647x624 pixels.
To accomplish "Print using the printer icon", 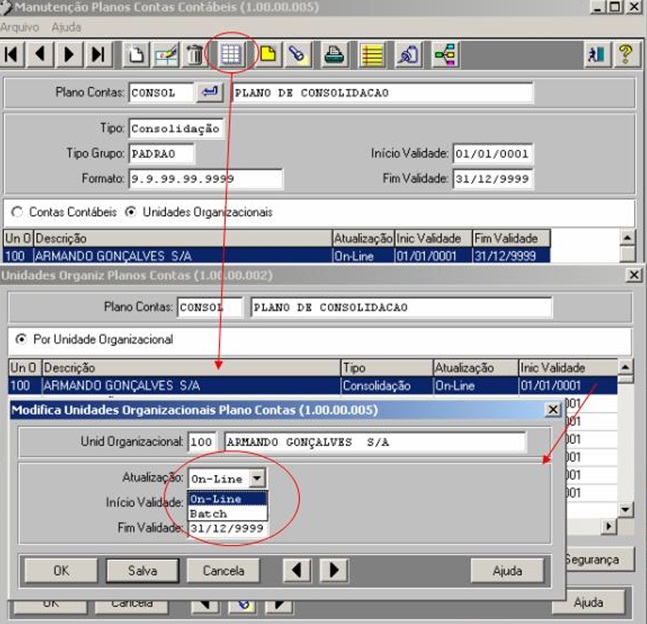I will tap(334, 54).
